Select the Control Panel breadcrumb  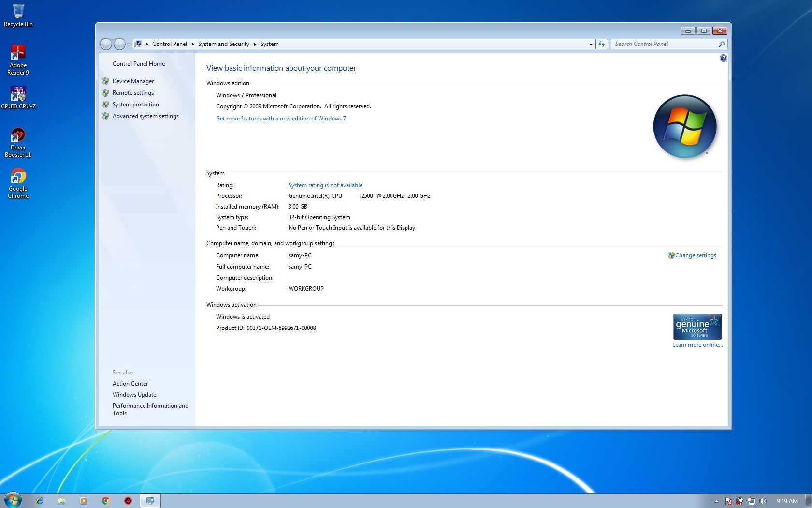click(x=169, y=44)
